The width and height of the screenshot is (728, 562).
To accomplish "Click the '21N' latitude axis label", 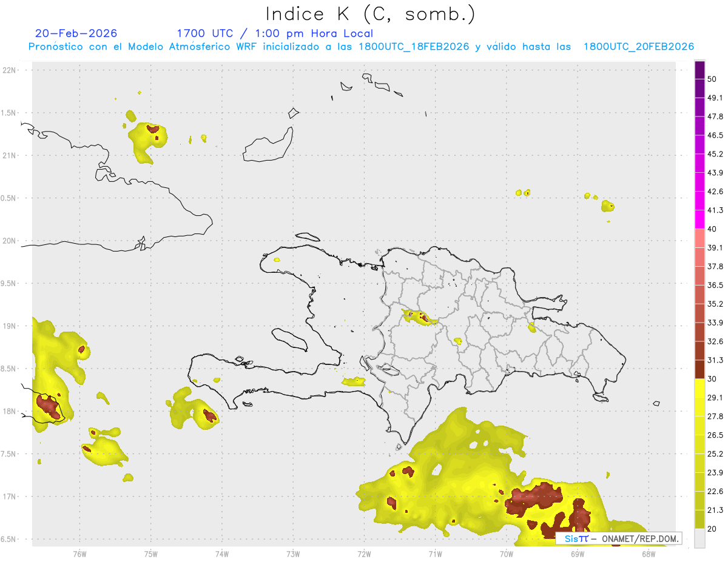I will 9,155.
